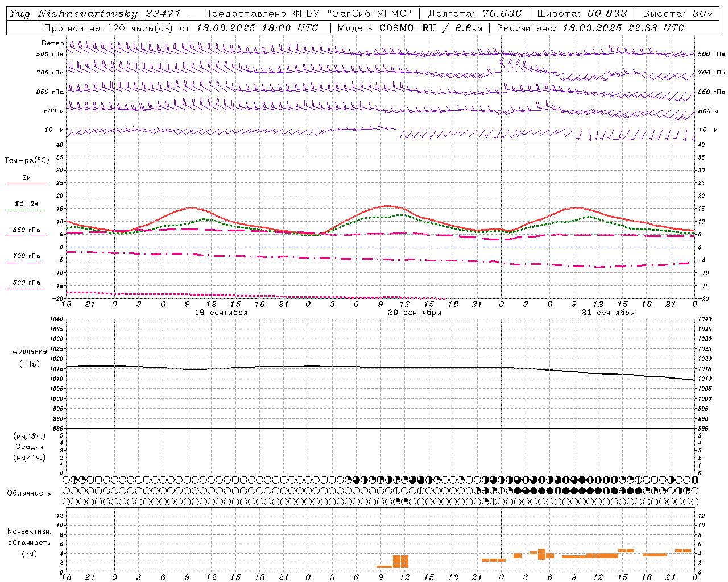
Task: Select the forecast start time 18:00 UTC
Action: coord(291,28)
